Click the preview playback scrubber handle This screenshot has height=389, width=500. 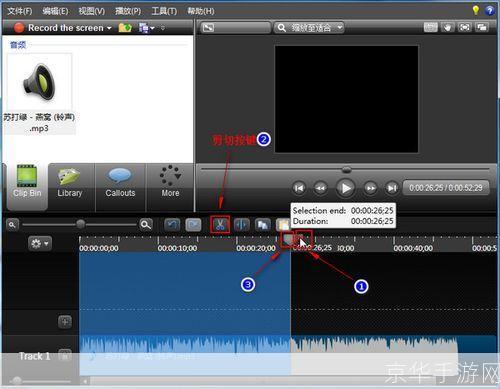coord(347,170)
